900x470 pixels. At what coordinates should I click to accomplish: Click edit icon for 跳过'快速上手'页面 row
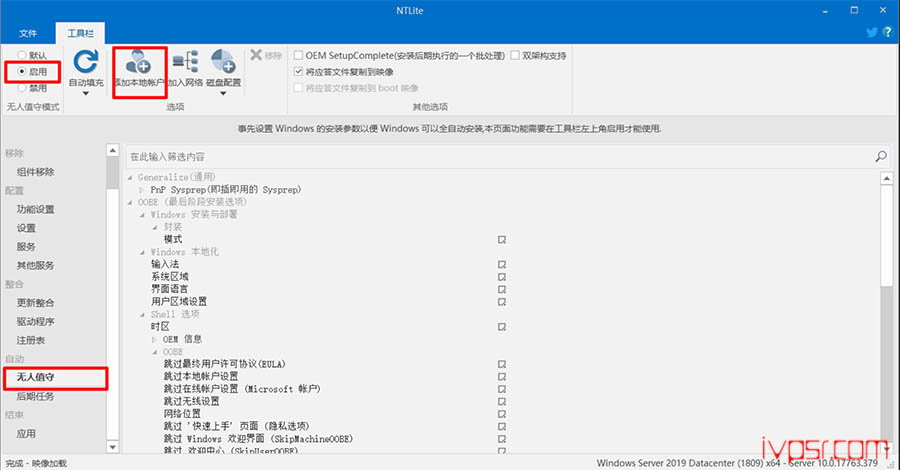point(502,427)
